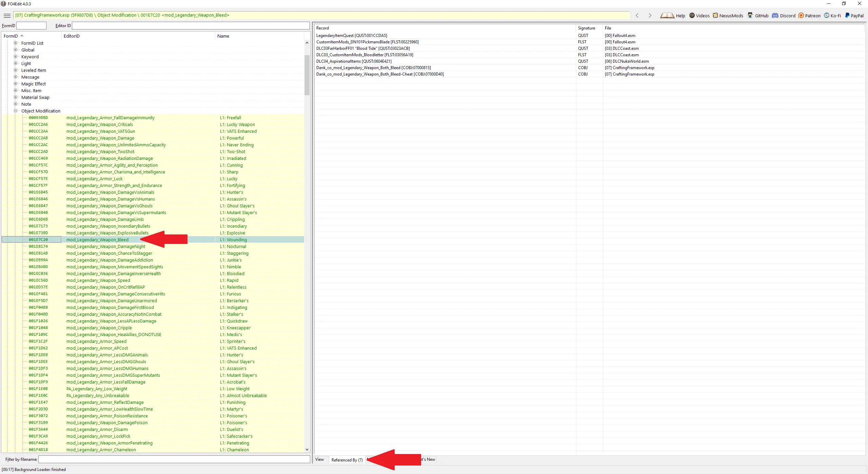The height and width of the screenshot is (474, 868).
Task: Expand the Light node
Action: tap(15, 63)
